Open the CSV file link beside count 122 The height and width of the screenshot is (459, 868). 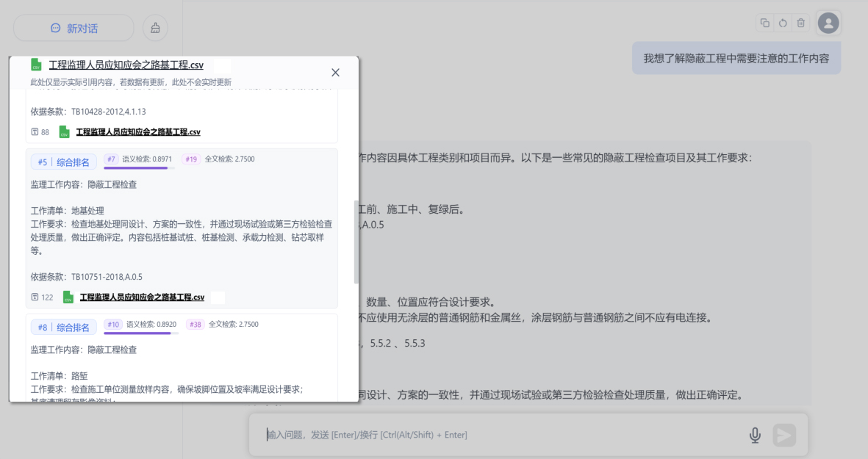[142, 297]
